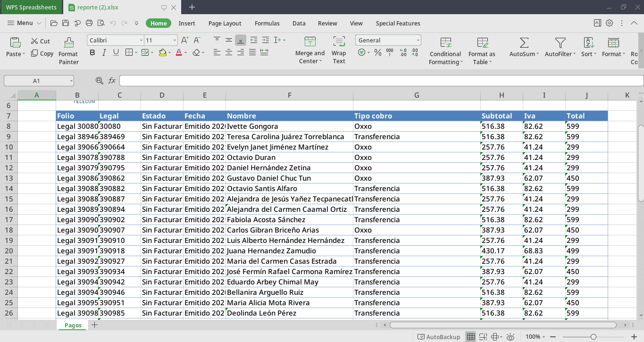This screenshot has width=644, height=342.
Task: Open the Calibri font name dropdown
Action: click(x=141, y=41)
